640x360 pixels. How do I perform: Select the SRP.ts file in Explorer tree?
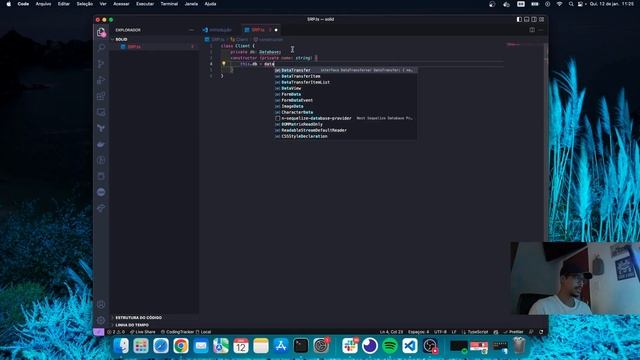(153, 47)
